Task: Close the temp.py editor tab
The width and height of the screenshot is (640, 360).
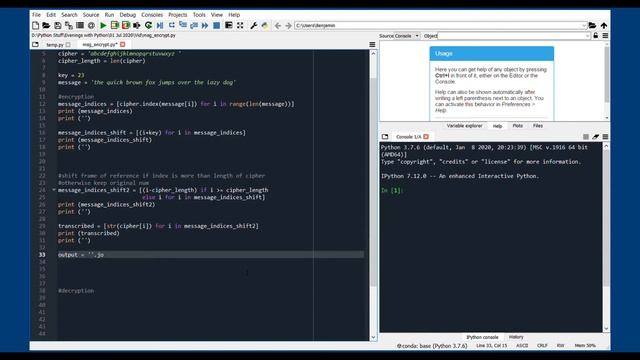Action: (x=68, y=44)
